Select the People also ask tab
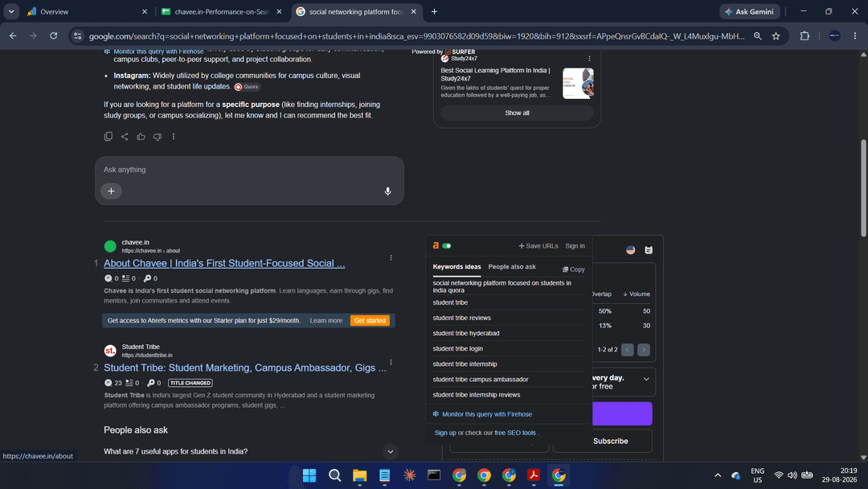868x489 pixels. (512, 267)
